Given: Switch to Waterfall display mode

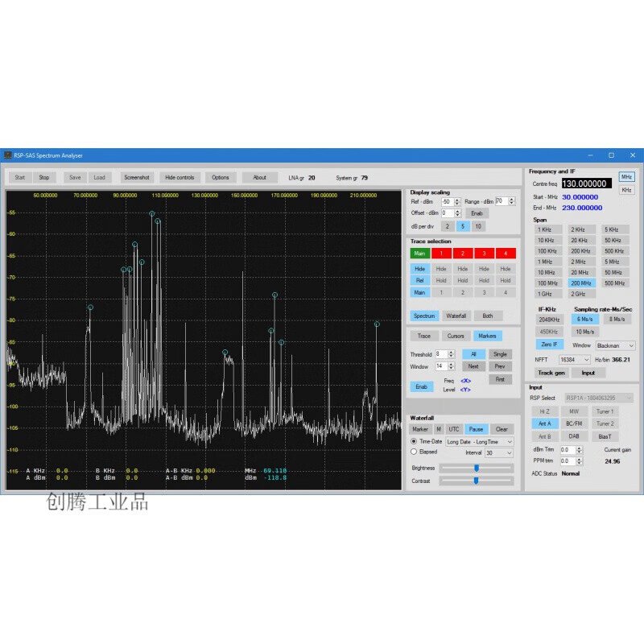Looking at the screenshot, I should [x=456, y=316].
